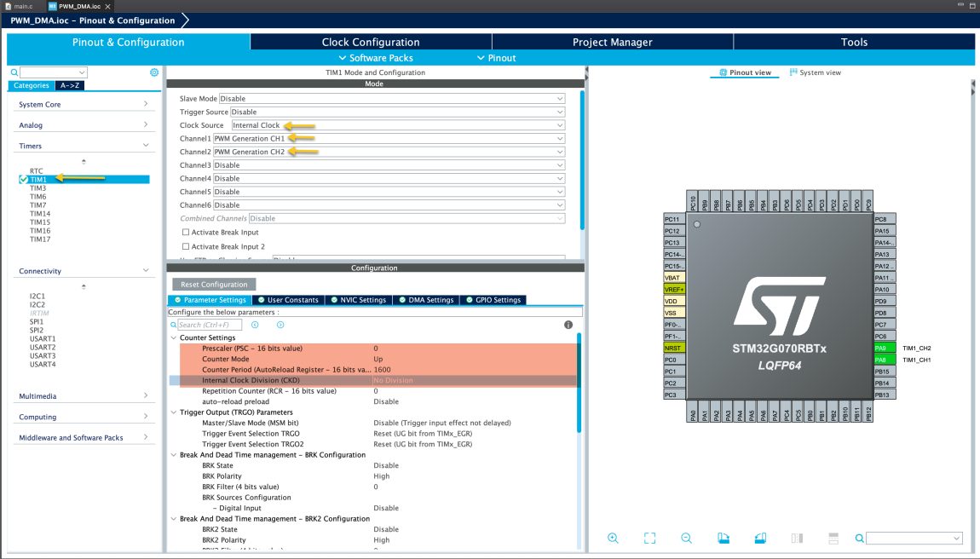Open the Trigger Source dropdown
Image resolution: width=980 pixels, height=559 pixels.
click(397, 112)
